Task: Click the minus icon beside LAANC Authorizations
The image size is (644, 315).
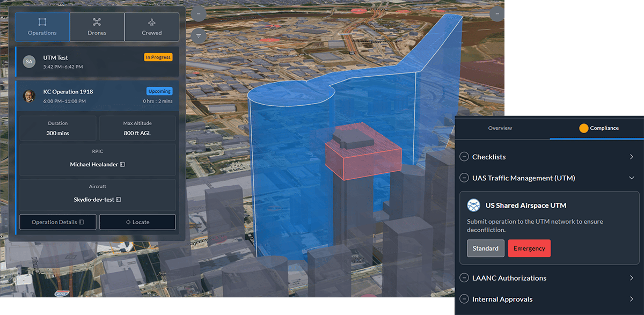Action: click(464, 278)
